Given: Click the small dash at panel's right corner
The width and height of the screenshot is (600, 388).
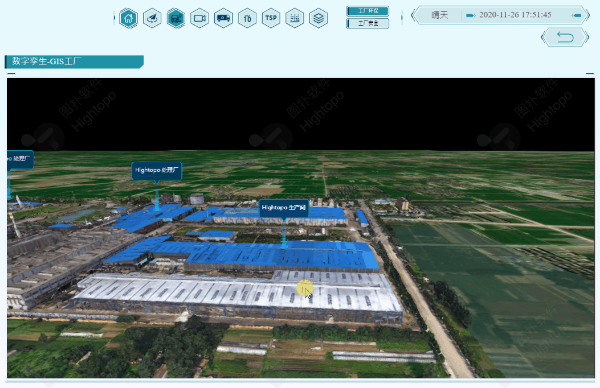Looking at the screenshot, I should 590,73.
